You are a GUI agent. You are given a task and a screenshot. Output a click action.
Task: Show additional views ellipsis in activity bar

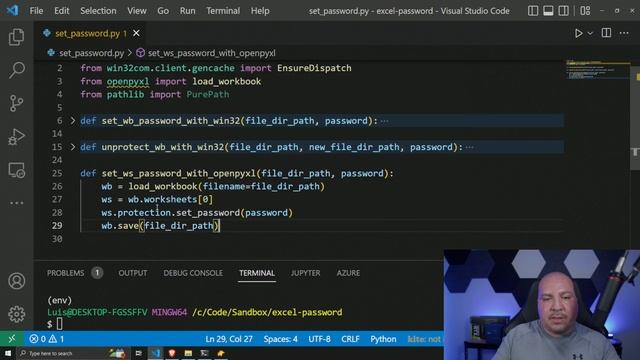[16, 203]
